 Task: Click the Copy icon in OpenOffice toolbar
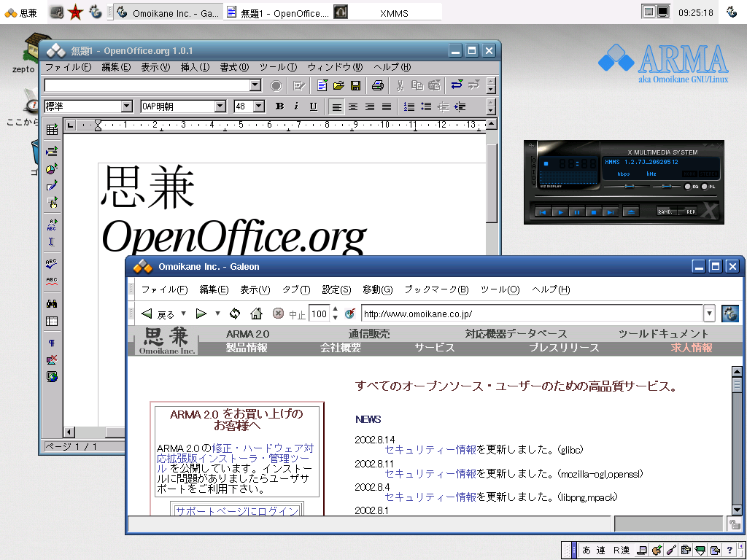[417, 86]
